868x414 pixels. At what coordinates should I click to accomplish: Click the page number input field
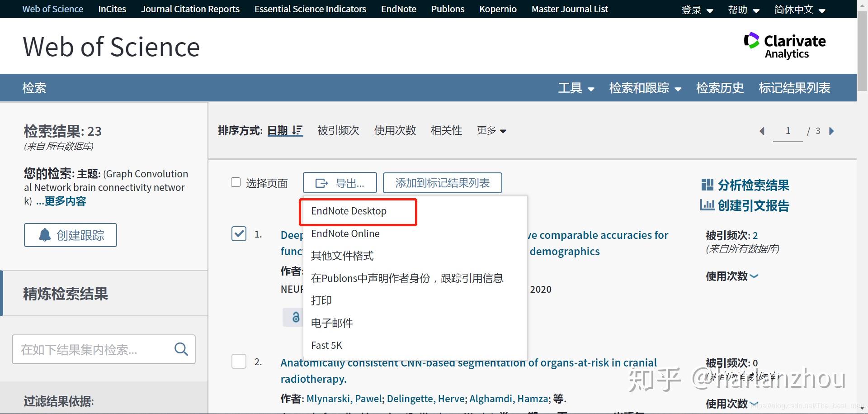788,131
